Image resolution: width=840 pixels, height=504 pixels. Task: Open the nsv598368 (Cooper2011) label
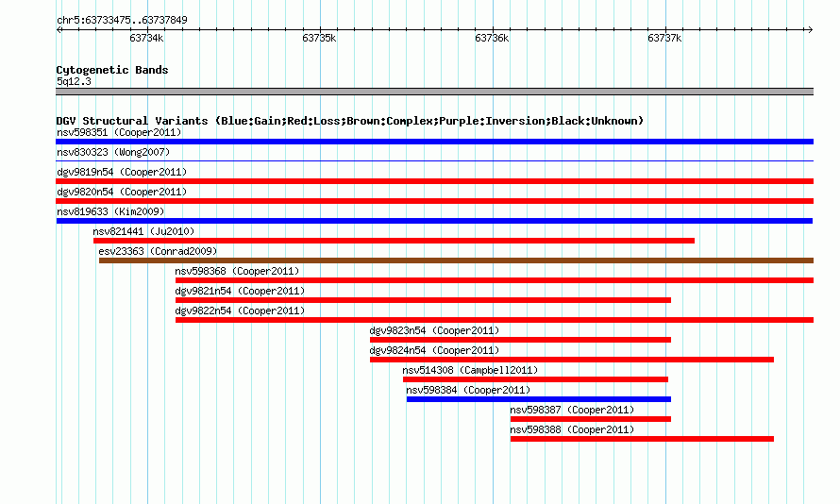[x=237, y=271]
